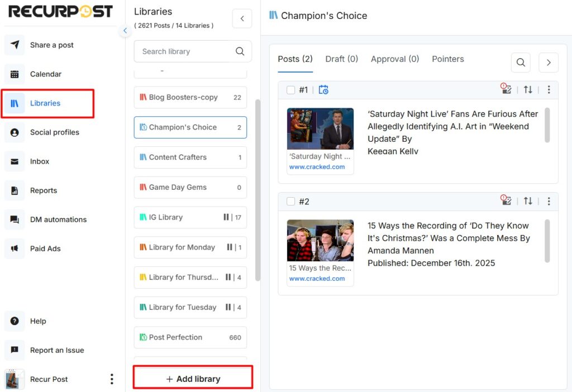Collapse the main sidebar with the round arrow
This screenshot has height=392, width=572.
(125, 31)
